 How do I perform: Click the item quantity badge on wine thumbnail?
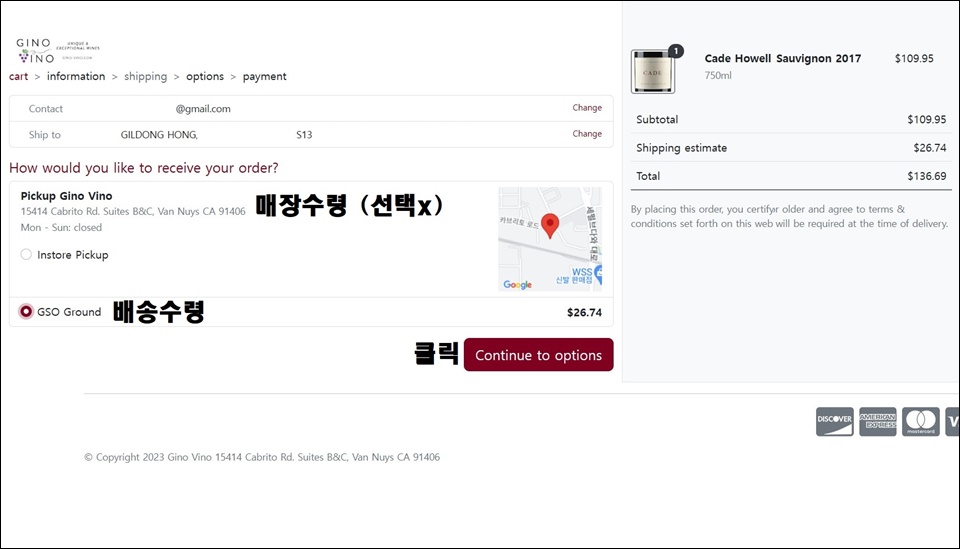coord(675,51)
